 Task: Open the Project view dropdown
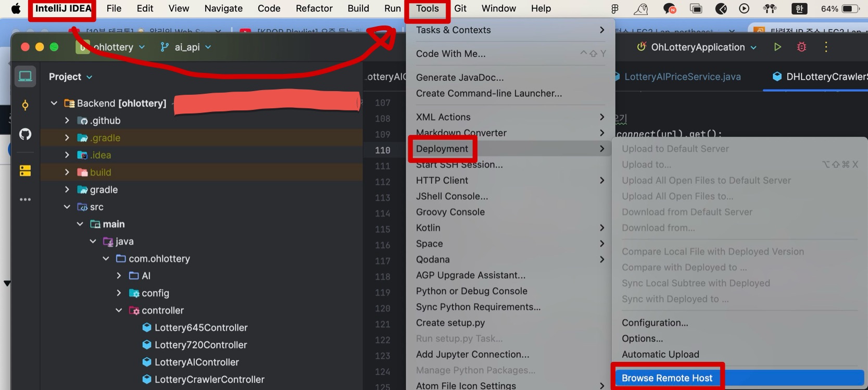71,77
